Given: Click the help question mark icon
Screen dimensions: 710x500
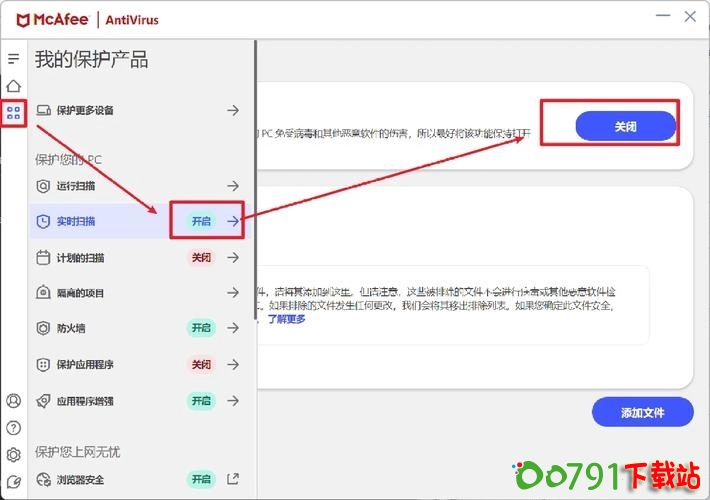Looking at the screenshot, I should pyautogui.click(x=13, y=428).
